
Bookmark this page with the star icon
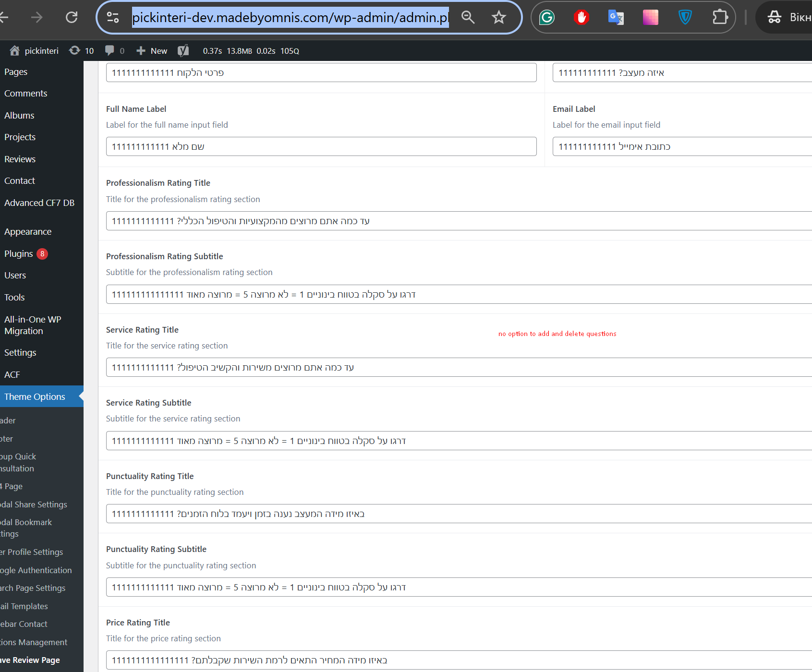pyautogui.click(x=499, y=18)
